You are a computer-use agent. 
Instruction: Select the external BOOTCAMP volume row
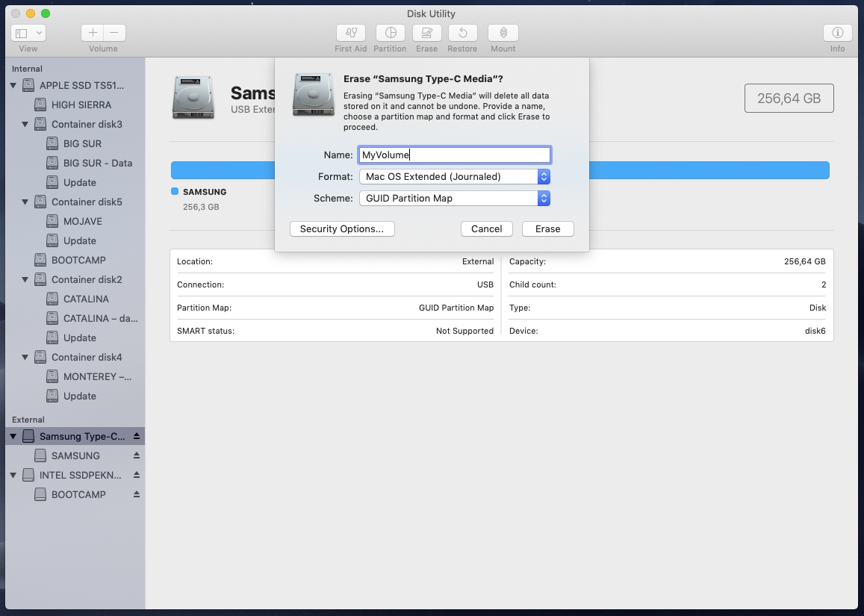click(75, 494)
